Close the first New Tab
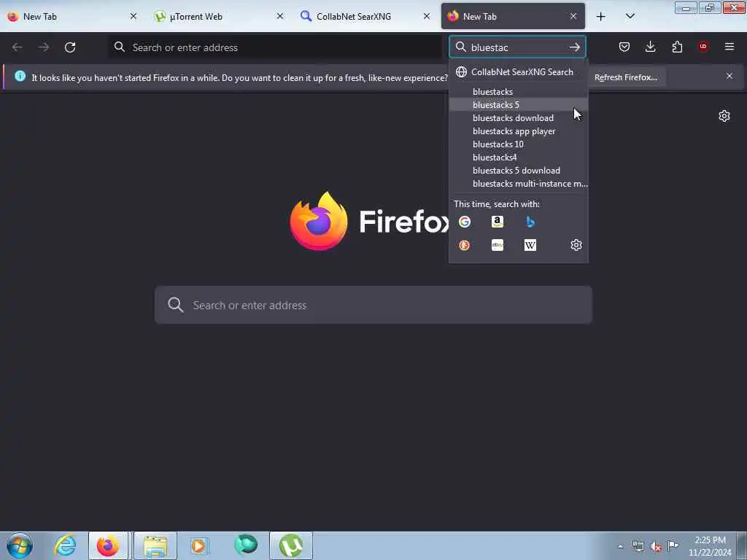 click(133, 17)
